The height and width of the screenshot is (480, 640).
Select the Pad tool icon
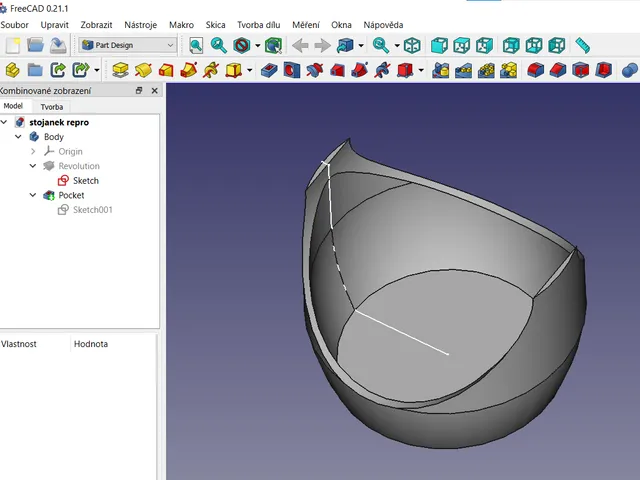120,70
